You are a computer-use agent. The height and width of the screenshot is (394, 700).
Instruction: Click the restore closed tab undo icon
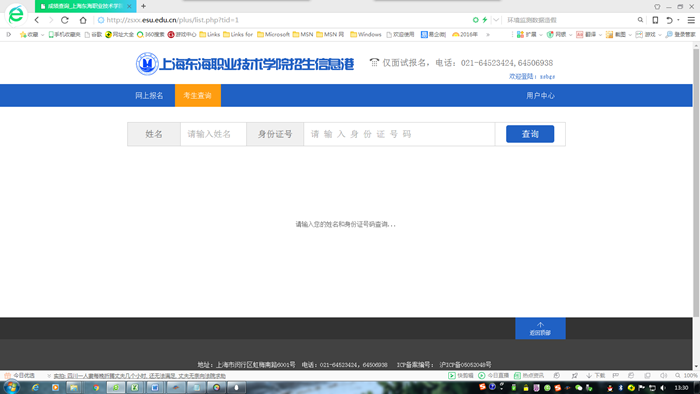pos(669,20)
